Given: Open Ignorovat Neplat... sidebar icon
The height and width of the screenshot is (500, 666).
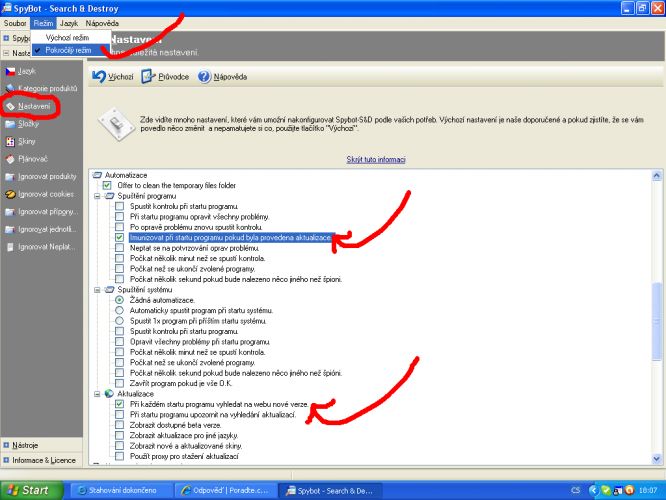Looking at the screenshot, I should (x=10, y=247).
